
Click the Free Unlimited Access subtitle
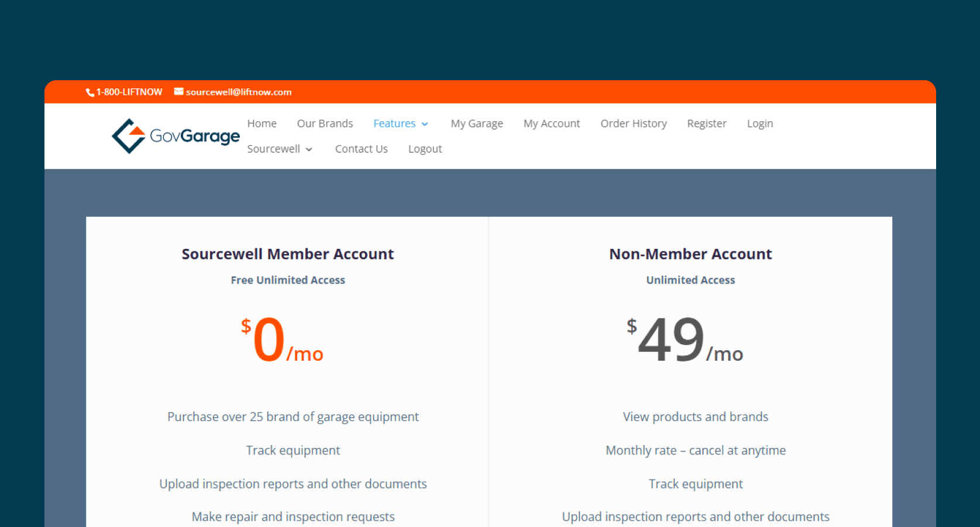tap(288, 280)
